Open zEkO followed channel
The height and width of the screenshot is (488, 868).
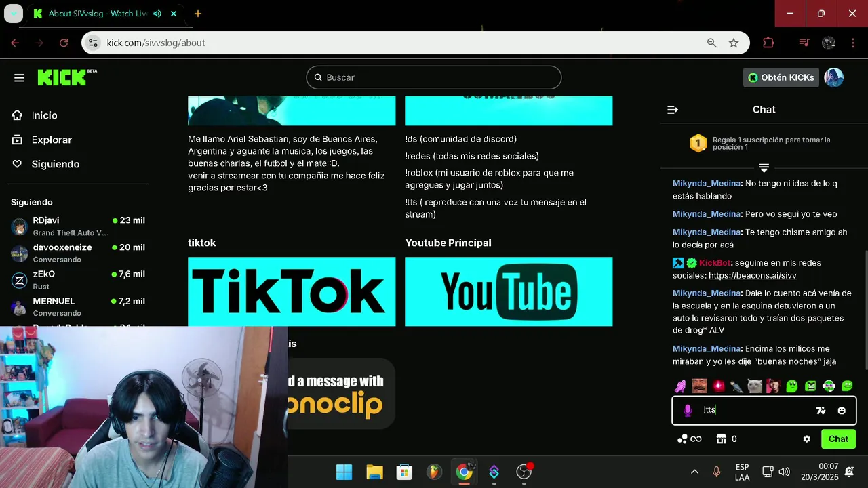(x=79, y=280)
